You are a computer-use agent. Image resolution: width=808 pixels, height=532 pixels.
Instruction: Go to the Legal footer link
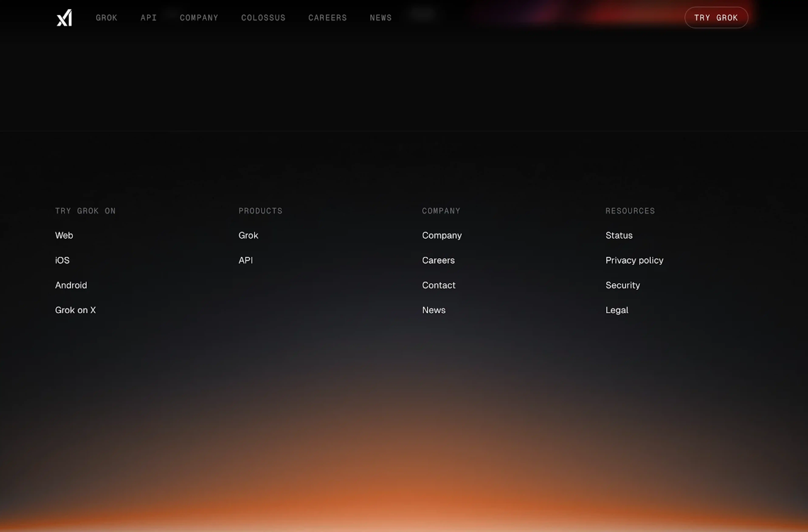617,310
